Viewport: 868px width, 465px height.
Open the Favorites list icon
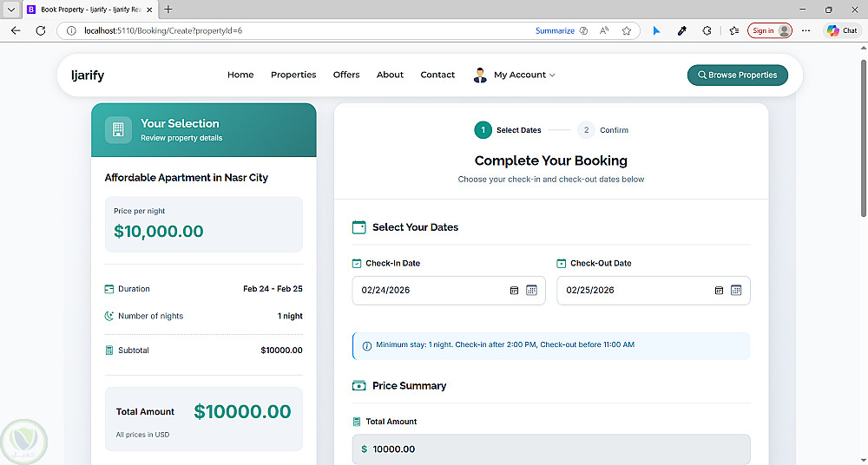pyautogui.click(x=734, y=30)
